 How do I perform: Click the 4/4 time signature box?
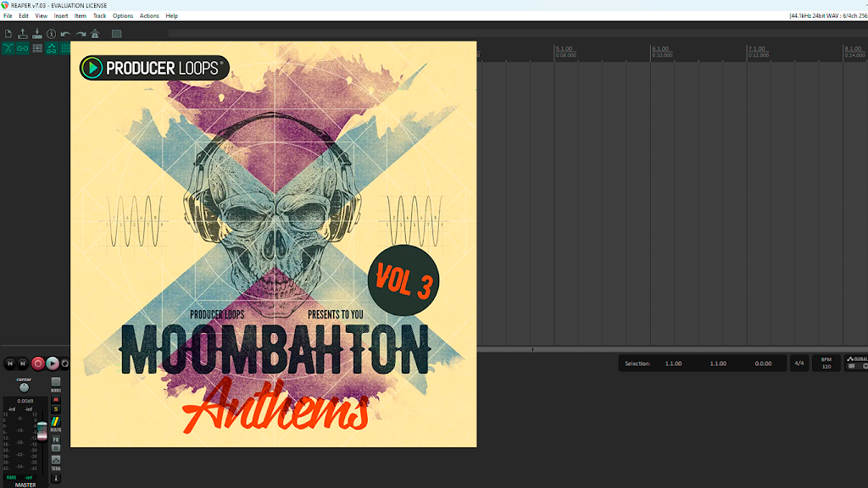[x=799, y=363]
